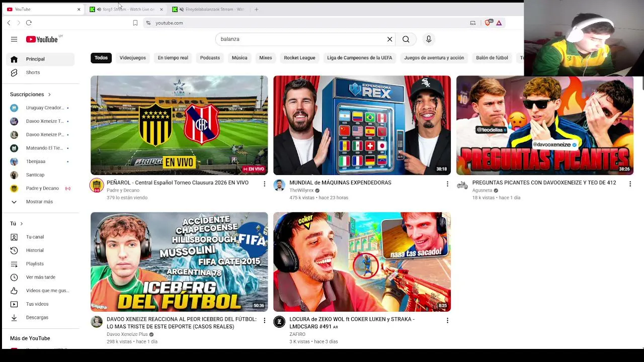Select the Todos filter chip
The width and height of the screenshot is (644, 362).
pos(101,58)
